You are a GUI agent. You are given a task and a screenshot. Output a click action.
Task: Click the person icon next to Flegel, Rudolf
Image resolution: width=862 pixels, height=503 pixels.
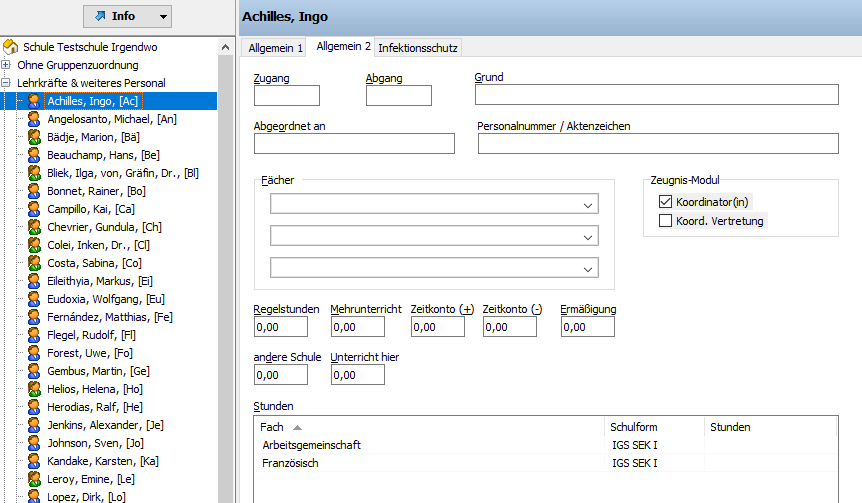tap(34, 335)
